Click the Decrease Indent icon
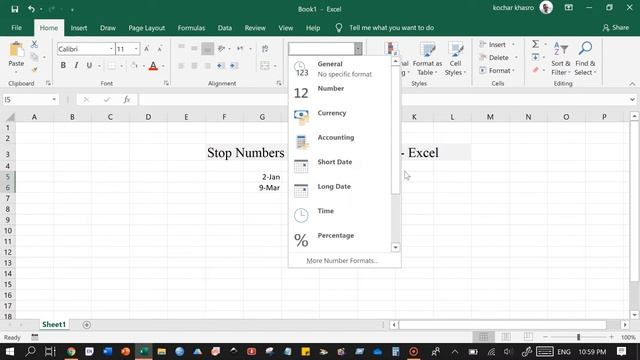 click(221, 66)
